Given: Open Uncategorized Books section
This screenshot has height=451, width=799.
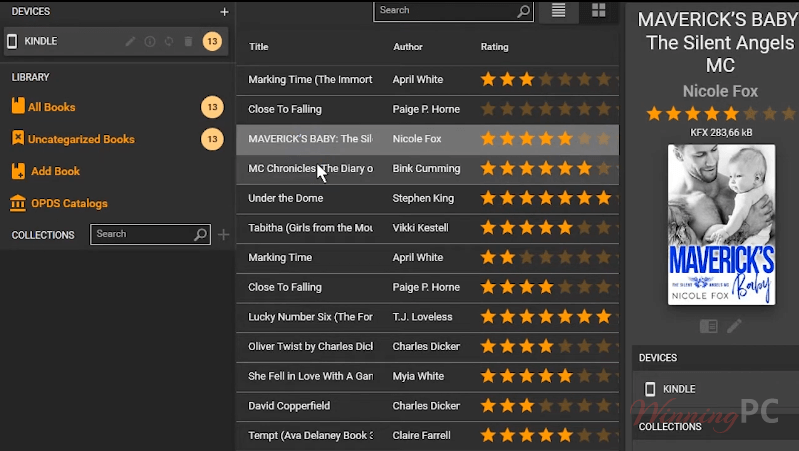Looking at the screenshot, I should pos(81,139).
